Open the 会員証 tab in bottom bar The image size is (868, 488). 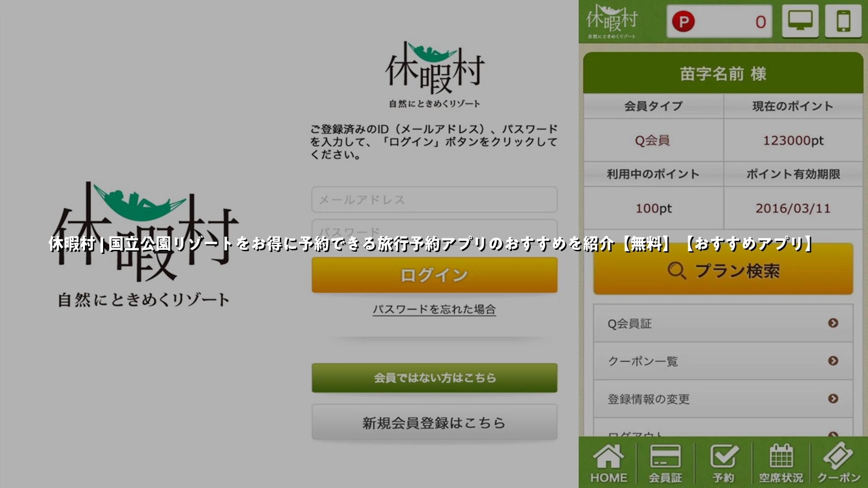(665, 463)
